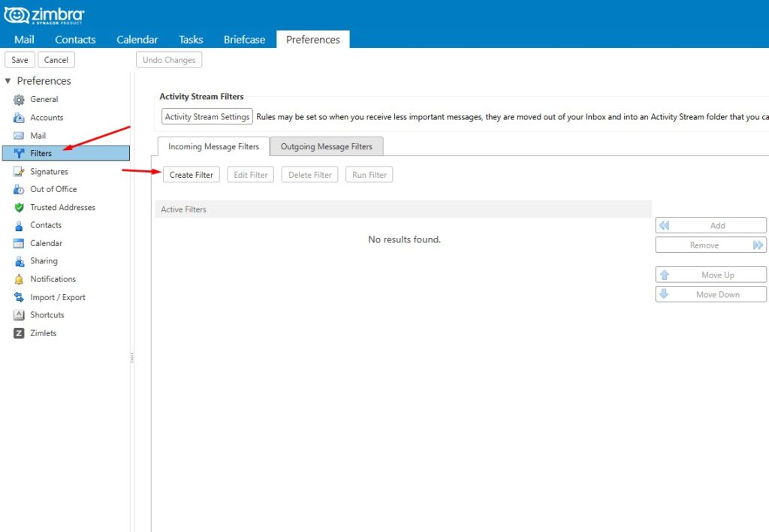The height and width of the screenshot is (532, 769).
Task: Switch to the Calendar tab in top bar
Action: click(x=137, y=40)
